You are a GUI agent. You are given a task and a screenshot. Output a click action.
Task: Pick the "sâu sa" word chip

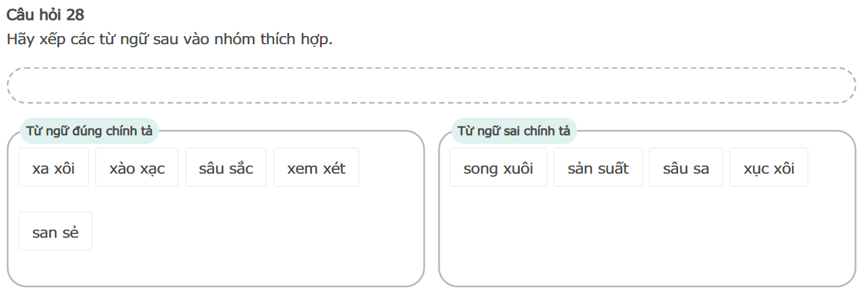686,167
